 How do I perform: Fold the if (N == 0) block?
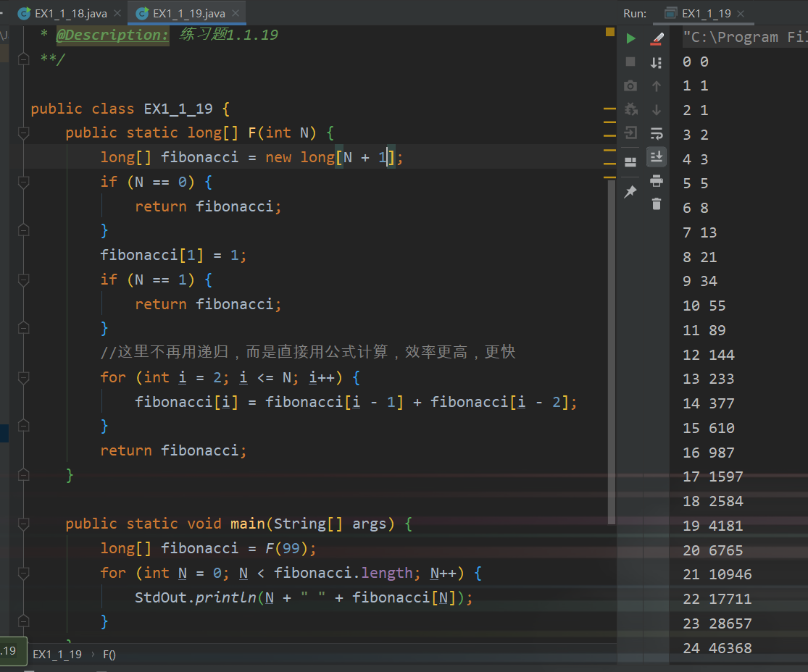pyautogui.click(x=23, y=182)
